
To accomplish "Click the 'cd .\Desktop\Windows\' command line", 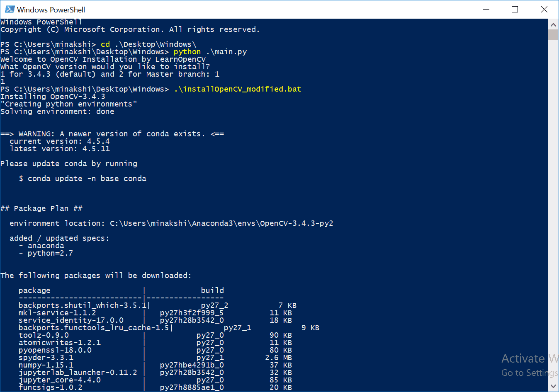I will point(98,44).
